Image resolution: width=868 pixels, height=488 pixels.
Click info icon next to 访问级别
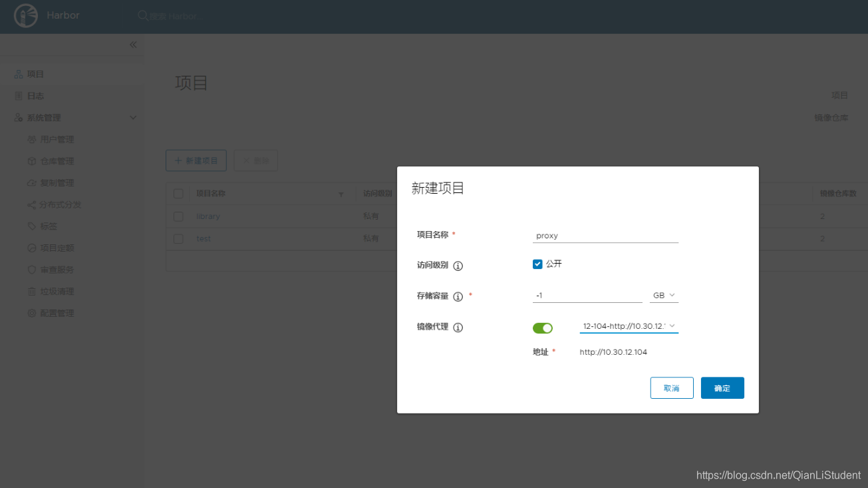tap(458, 266)
